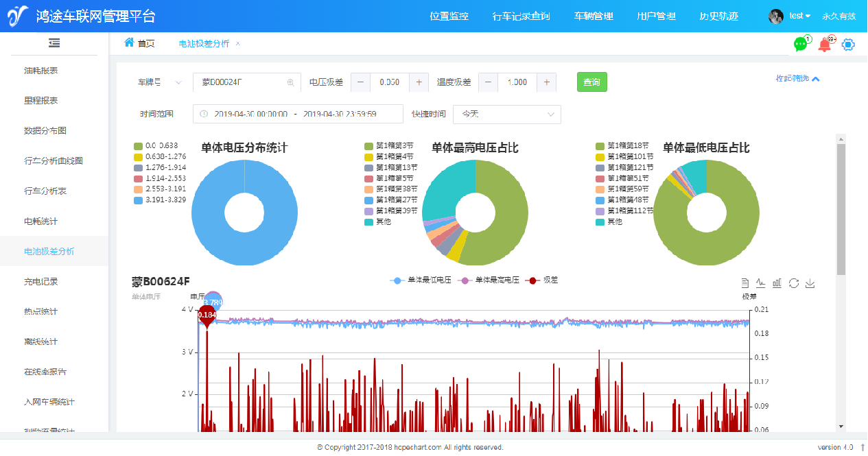The image size is (868, 456).
Task: Open 车辆管理 in top navigation
Action: [594, 16]
